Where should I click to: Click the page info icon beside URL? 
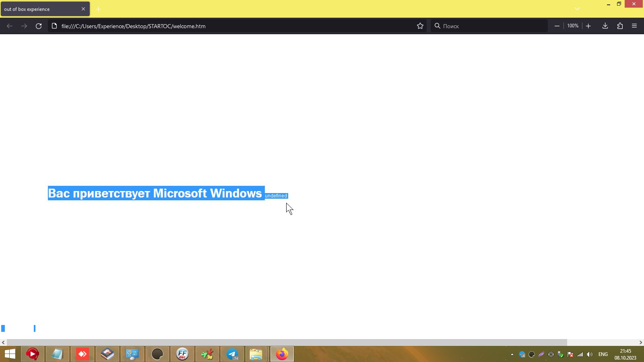(x=54, y=26)
